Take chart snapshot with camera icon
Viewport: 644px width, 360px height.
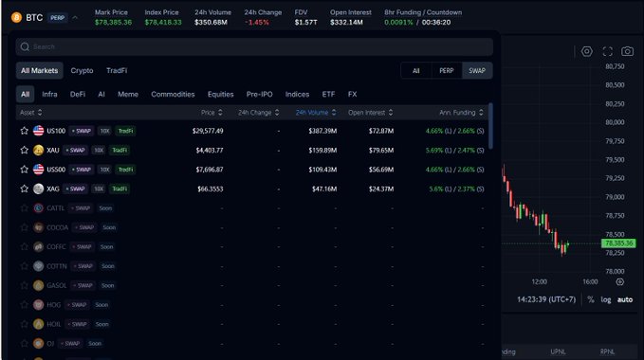point(627,51)
